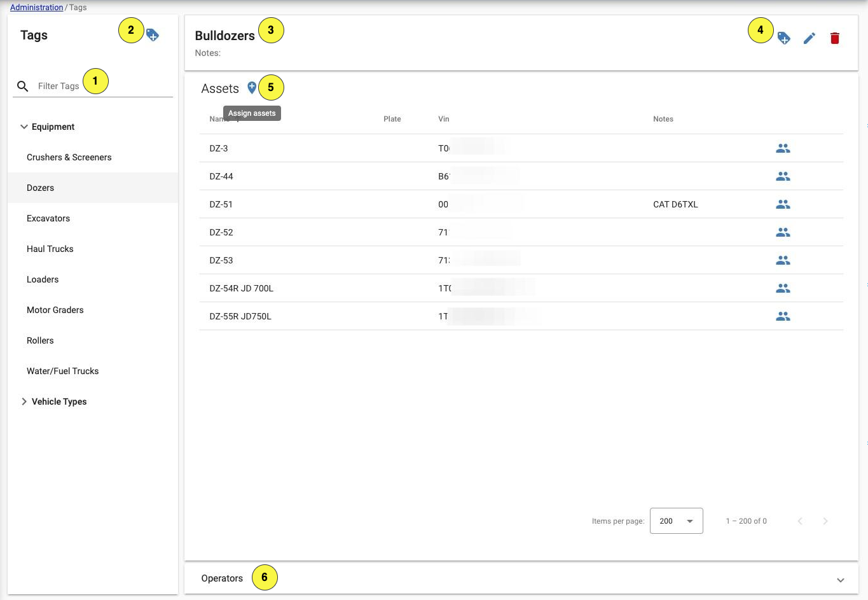This screenshot has width=868, height=600.
Task: Collapse the Equipment tag group
Action: click(x=24, y=127)
